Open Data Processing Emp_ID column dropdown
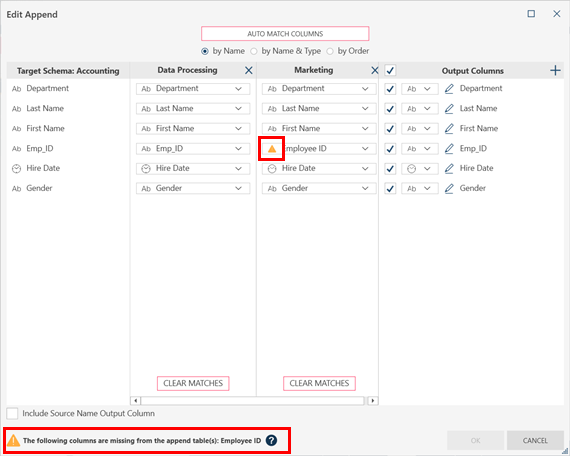The width and height of the screenshot is (570, 456). [x=193, y=149]
